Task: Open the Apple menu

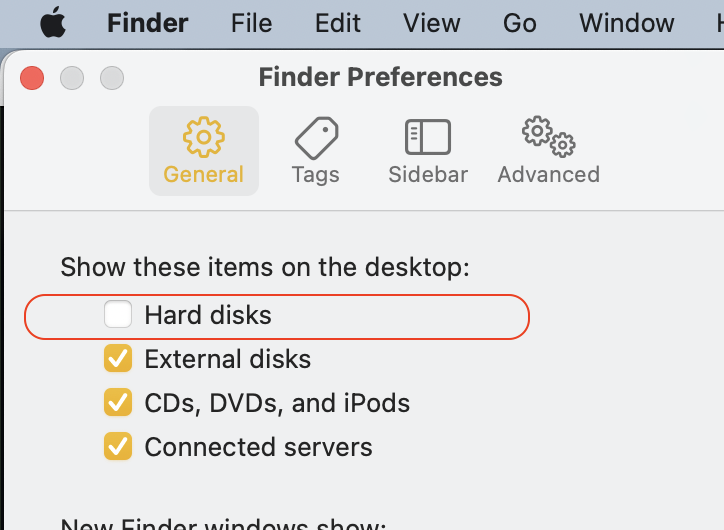Action: tap(52, 23)
